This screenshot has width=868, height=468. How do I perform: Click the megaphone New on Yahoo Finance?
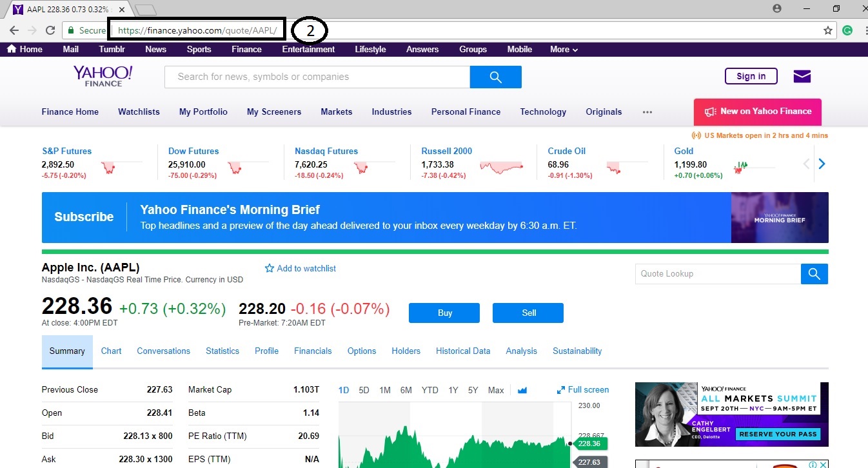(x=757, y=112)
